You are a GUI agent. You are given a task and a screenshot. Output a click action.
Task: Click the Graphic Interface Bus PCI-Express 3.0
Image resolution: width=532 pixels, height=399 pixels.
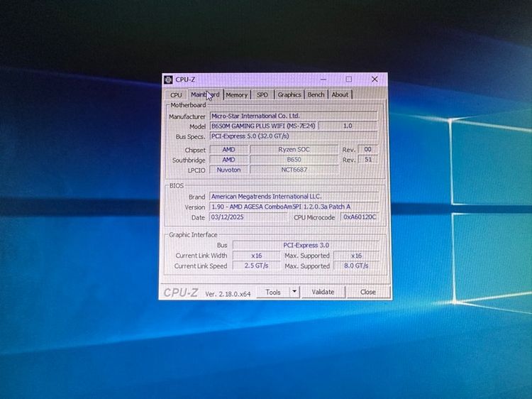coord(306,245)
